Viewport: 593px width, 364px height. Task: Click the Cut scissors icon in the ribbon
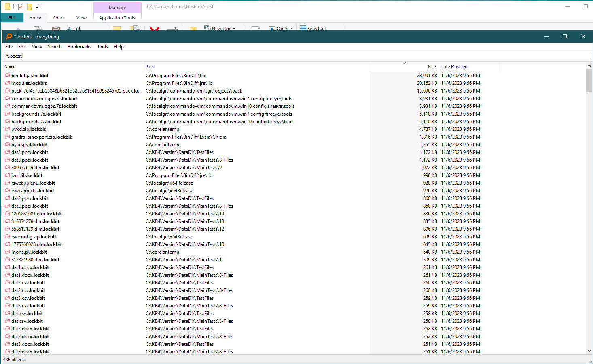pyautogui.click(x=69, y=28)
